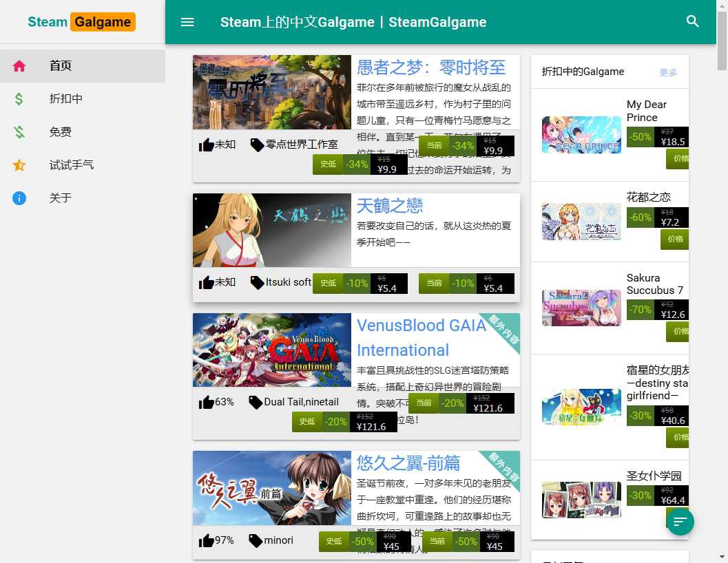The width and height of the screenshot is (728, 563).
Task: Open 天鶴之戀 title link
Action: pos(390,206)
